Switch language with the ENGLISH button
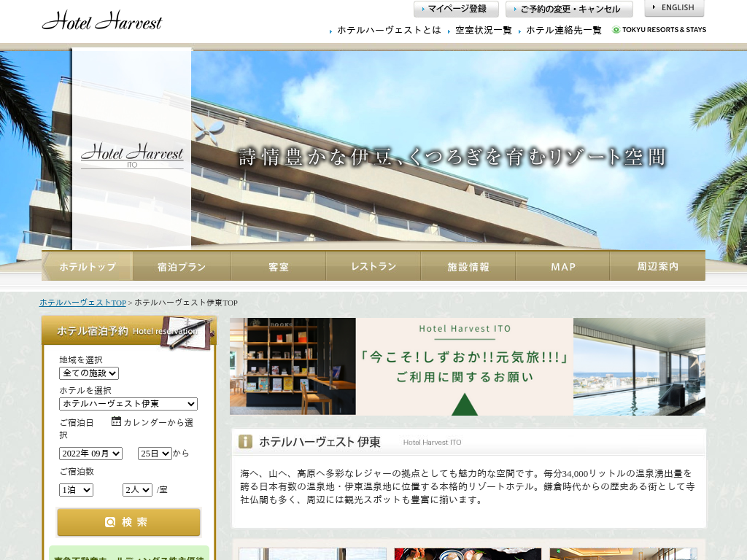The image size is (747, 560). pos(674,8)
